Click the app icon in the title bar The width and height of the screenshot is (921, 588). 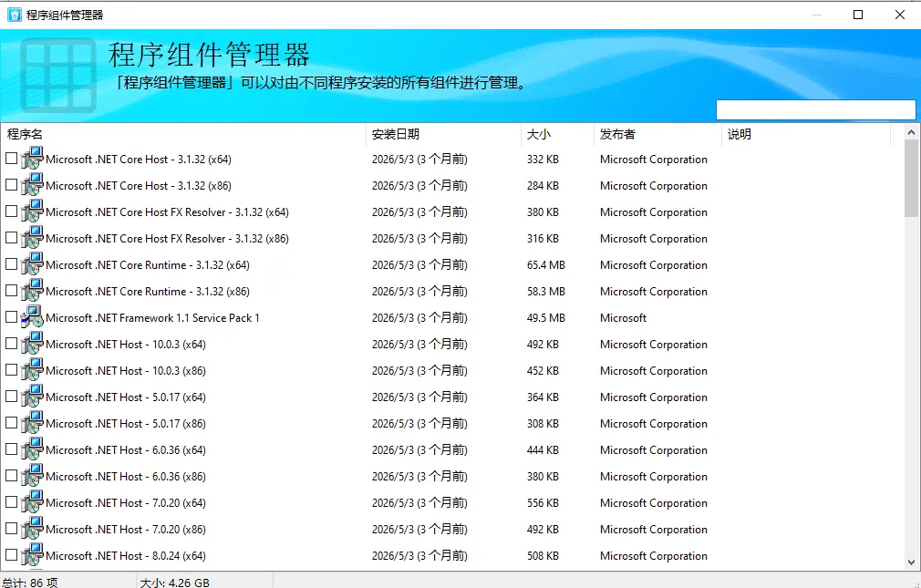click(14, 15)
